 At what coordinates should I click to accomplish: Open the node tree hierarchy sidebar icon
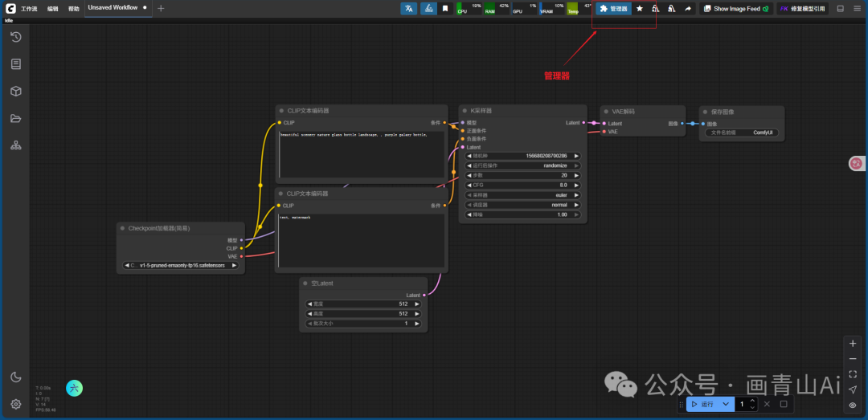(x=15, y=145)
